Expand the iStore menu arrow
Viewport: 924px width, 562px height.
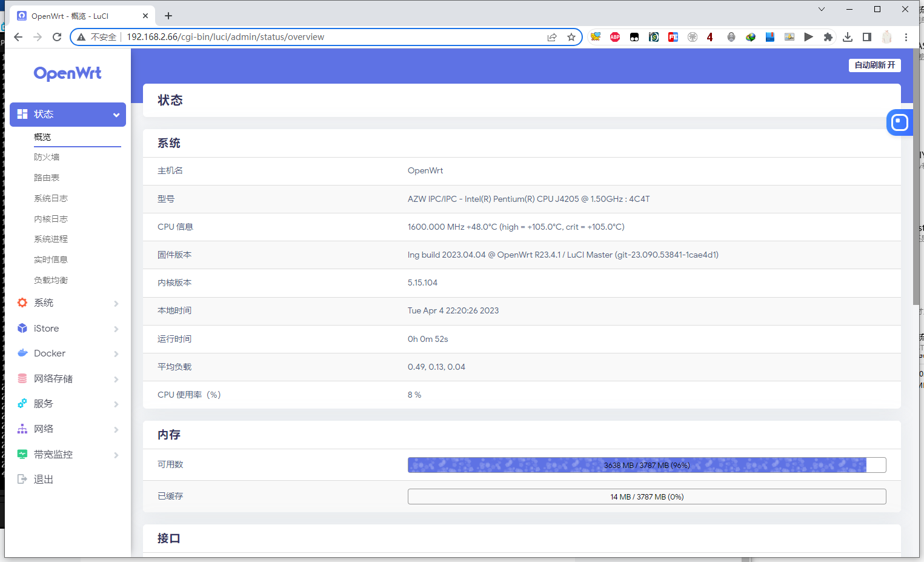tap(116, 329)
